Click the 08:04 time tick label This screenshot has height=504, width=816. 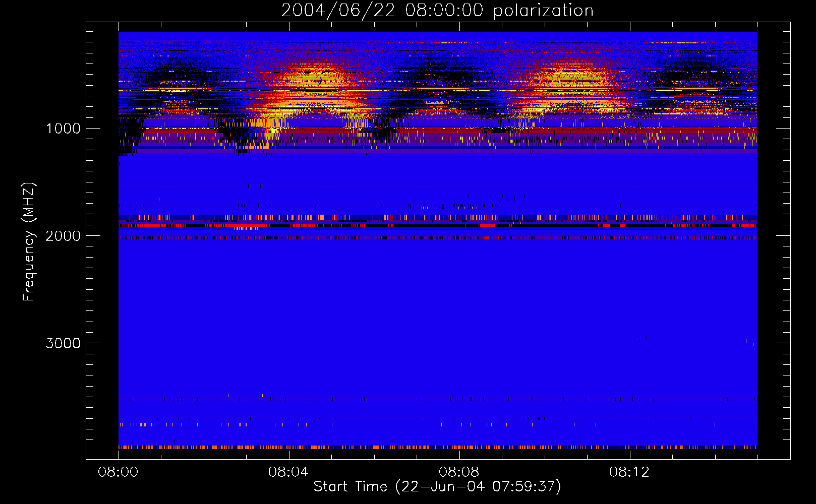click(288, 472)
